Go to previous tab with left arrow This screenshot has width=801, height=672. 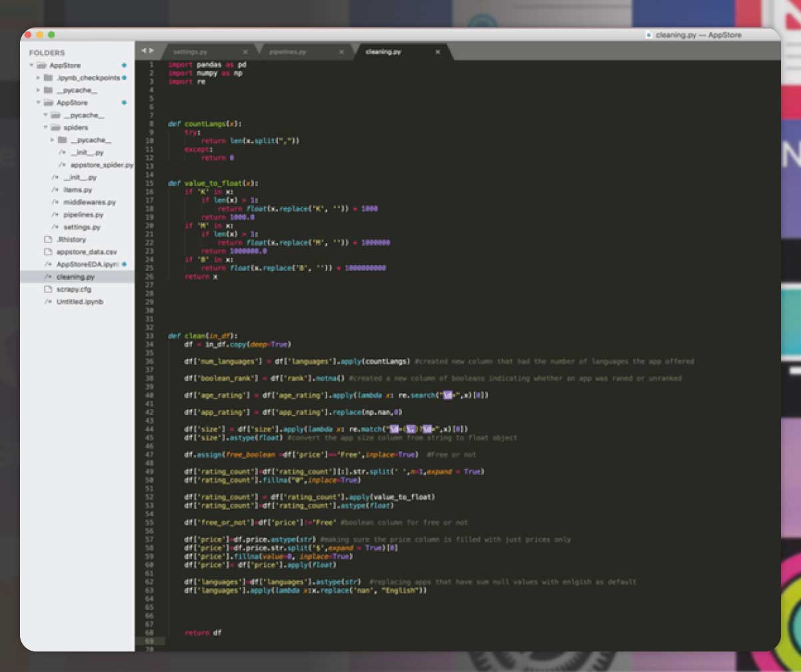143,51
